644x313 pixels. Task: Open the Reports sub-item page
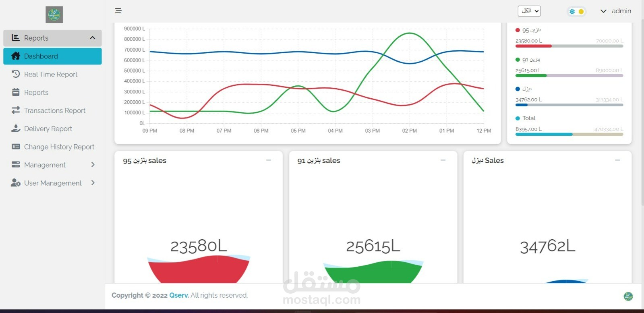(52, 92)
